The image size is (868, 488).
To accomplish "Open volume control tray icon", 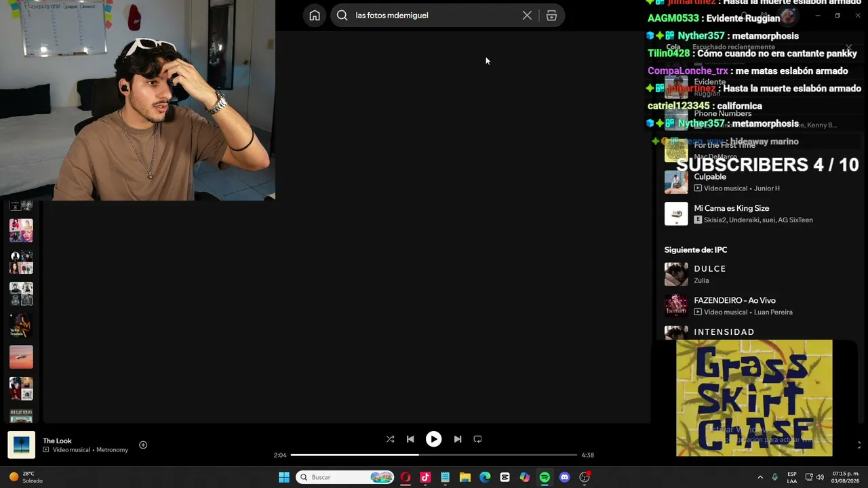I will (820, 477).
